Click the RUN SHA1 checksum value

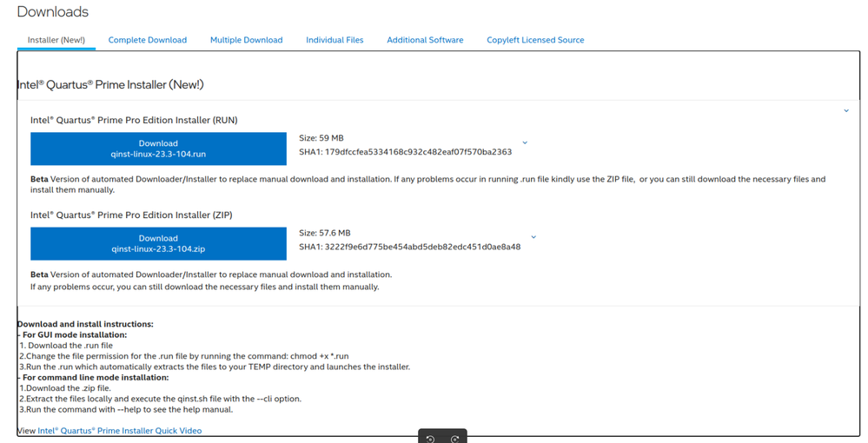[x=418, y=152]
